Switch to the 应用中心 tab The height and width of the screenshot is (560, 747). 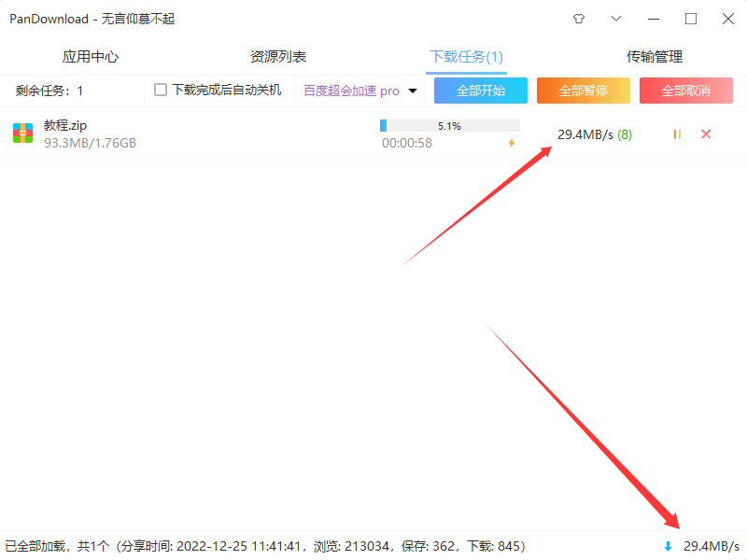coord(90,57)
